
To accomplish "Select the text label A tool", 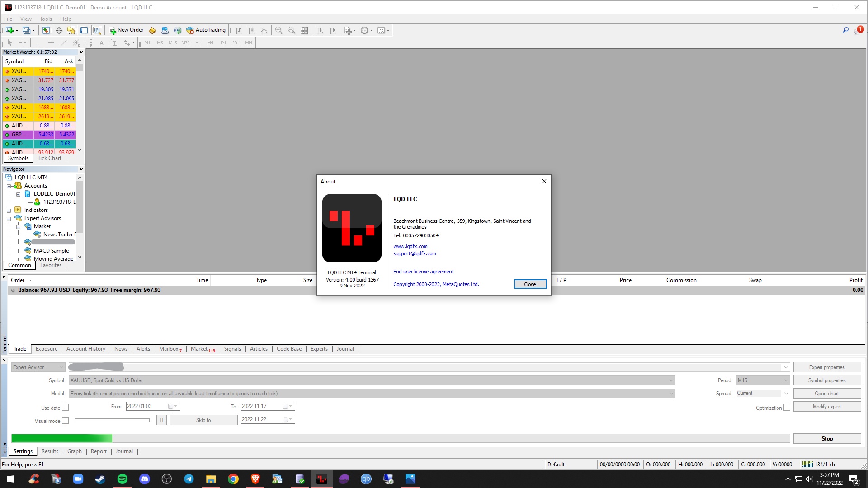I will 101,42.
